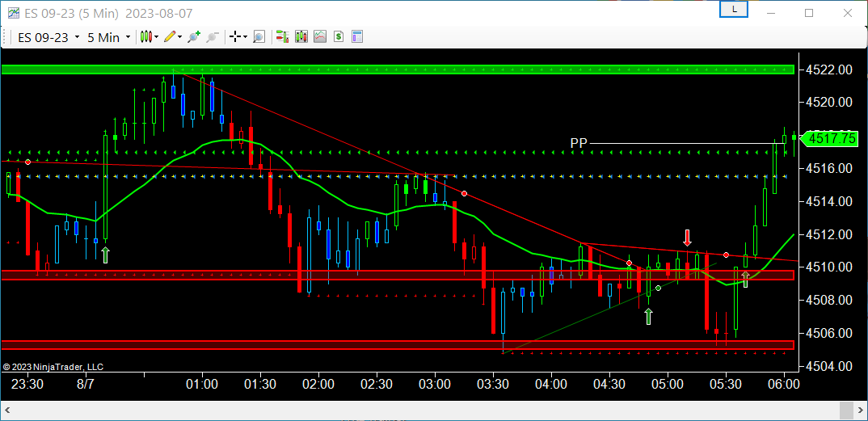Select the crosshair cursor tool

click(x=234, y=37)
